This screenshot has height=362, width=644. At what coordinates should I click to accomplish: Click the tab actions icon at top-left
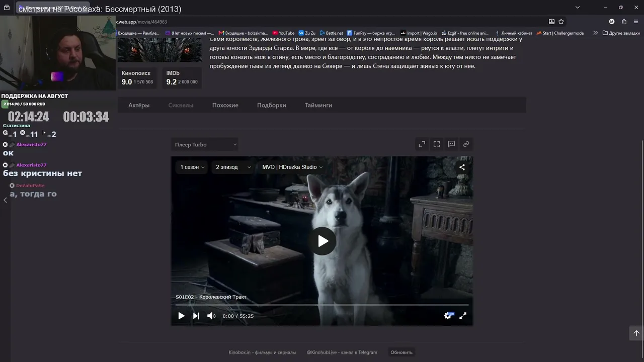pyautogui.click(x=7, y=8)
